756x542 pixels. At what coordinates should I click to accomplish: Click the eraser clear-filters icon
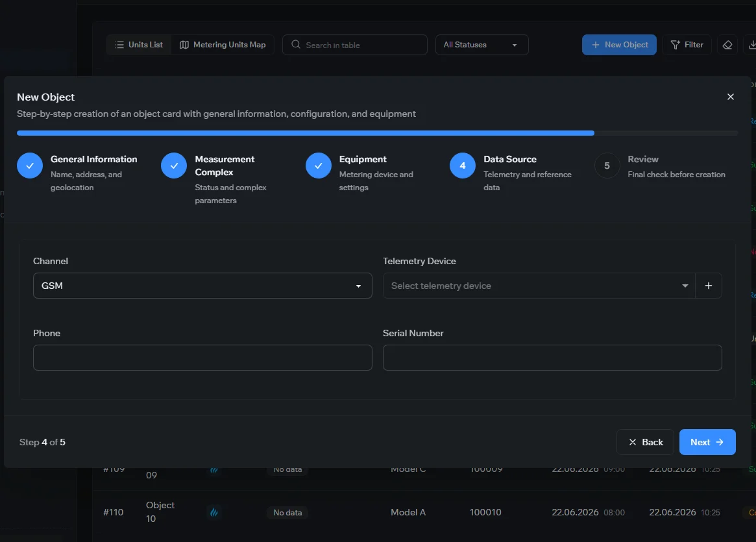(x=727, y=45)
